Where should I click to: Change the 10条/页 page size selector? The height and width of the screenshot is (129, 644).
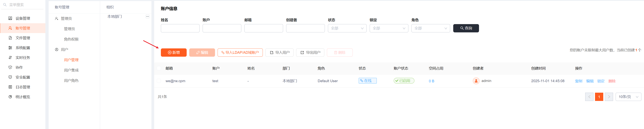[x=628, y=97]
